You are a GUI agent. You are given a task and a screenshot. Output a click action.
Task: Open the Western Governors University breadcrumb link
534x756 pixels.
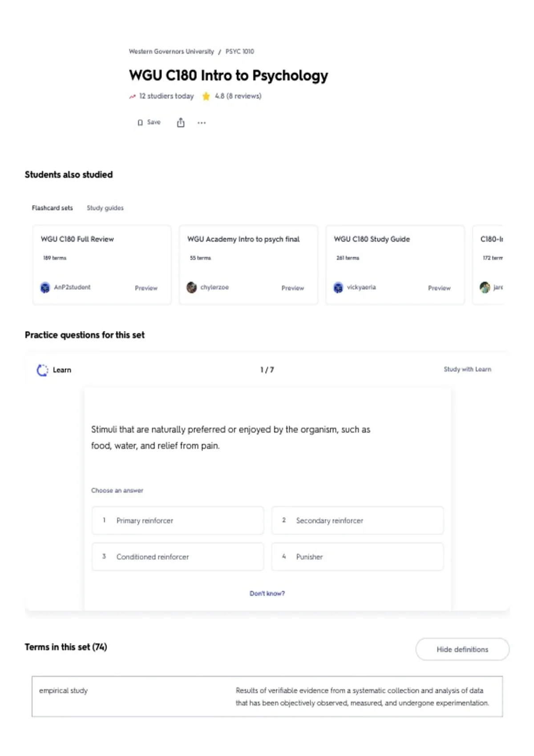point(171,52)
